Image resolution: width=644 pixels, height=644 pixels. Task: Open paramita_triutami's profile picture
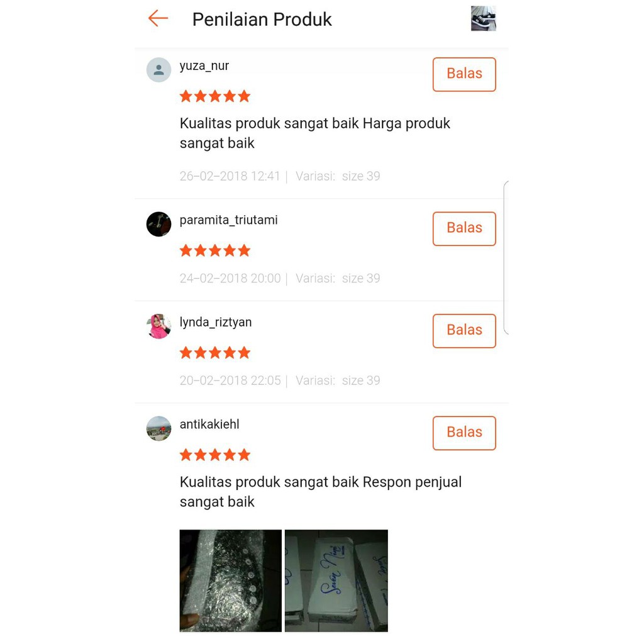tap(158, 225)
